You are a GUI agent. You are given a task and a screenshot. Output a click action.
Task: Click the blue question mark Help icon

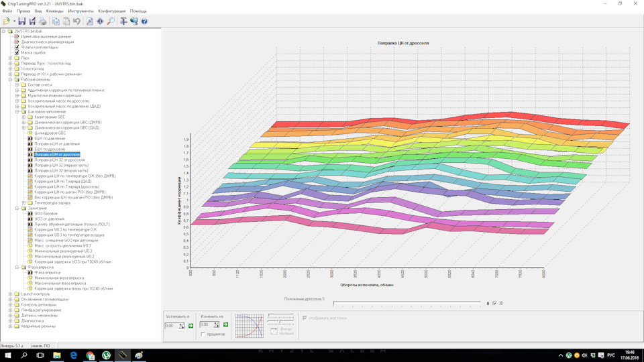[x=144, y=21]
